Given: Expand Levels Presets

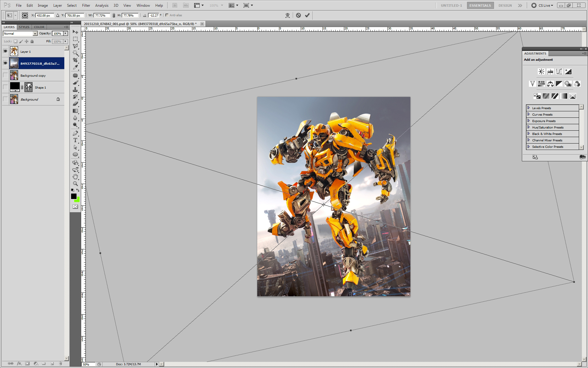Looking at the screenshot, I should click(529, 108).
